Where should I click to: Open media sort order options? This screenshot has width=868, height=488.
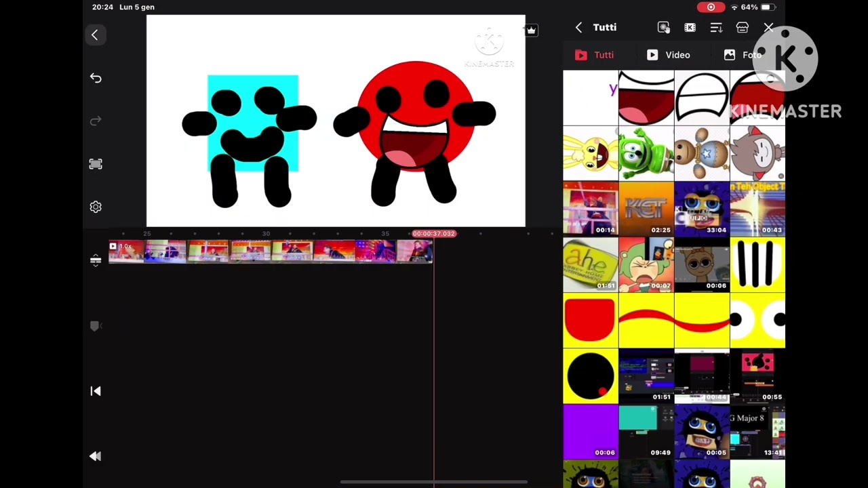pyautogui.click(x=716, y=28)
